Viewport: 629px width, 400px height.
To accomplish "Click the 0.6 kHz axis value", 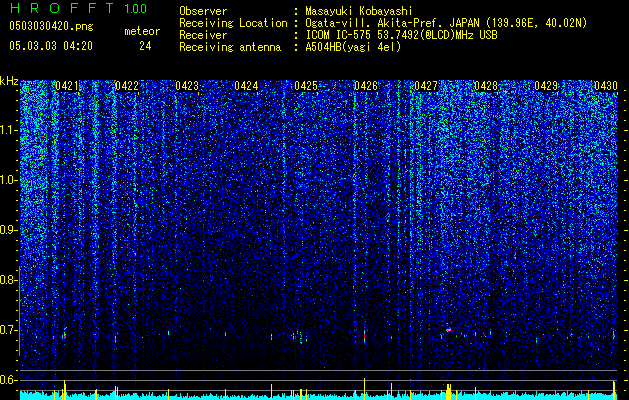I will [x=8, y=380].
